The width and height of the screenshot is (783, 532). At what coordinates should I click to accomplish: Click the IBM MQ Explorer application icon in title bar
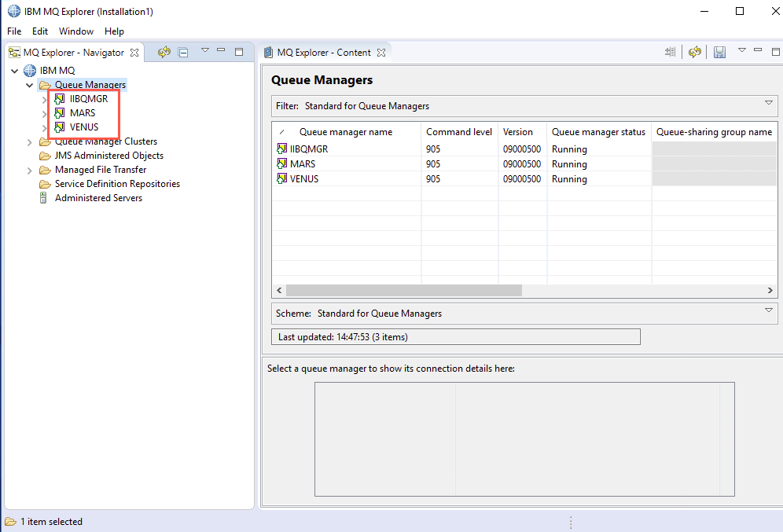[13, 11]
